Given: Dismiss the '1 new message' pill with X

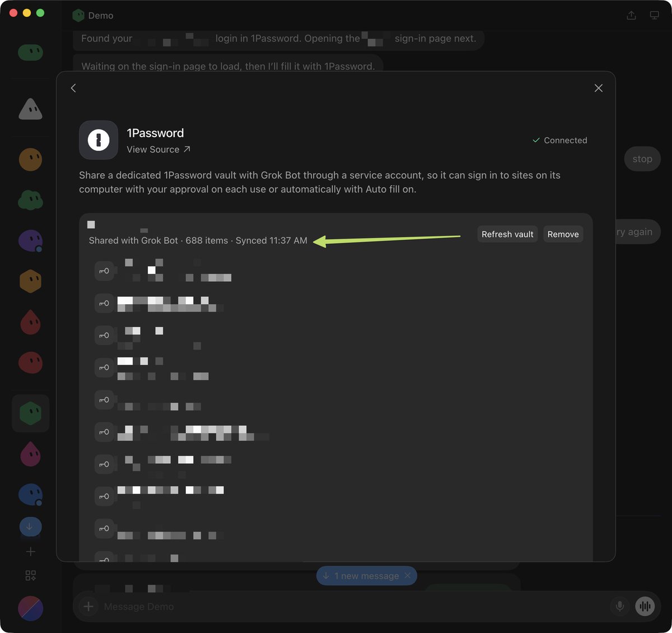Looking at the screenshot, I should pyautogui.click(x=408, y=576).
